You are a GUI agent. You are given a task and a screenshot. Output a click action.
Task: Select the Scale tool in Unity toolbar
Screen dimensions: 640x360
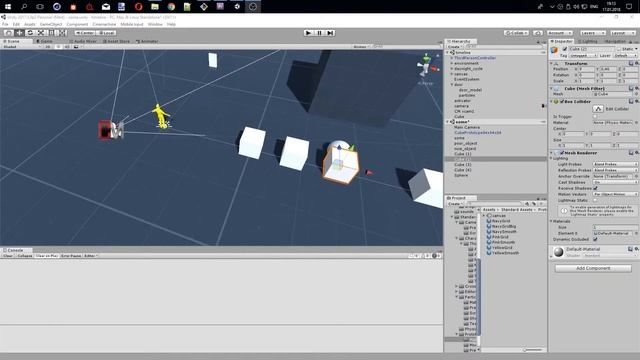(41, 33)
